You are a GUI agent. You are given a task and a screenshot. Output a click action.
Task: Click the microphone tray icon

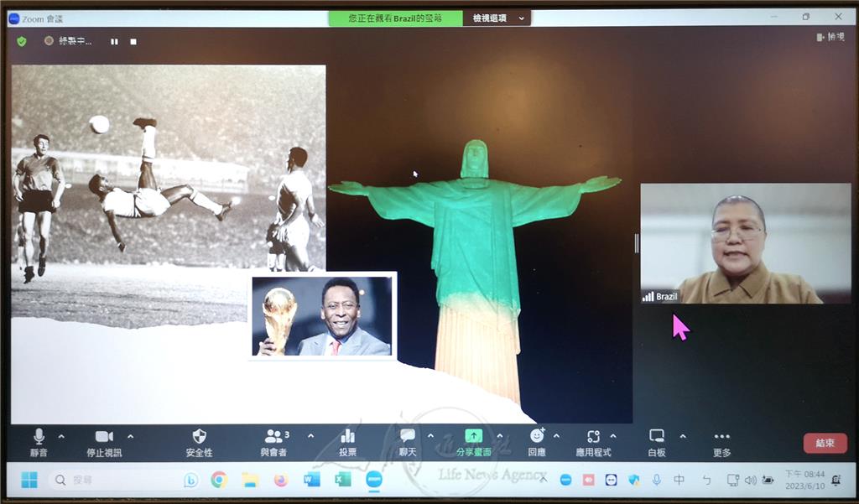(x=656, y=481)
